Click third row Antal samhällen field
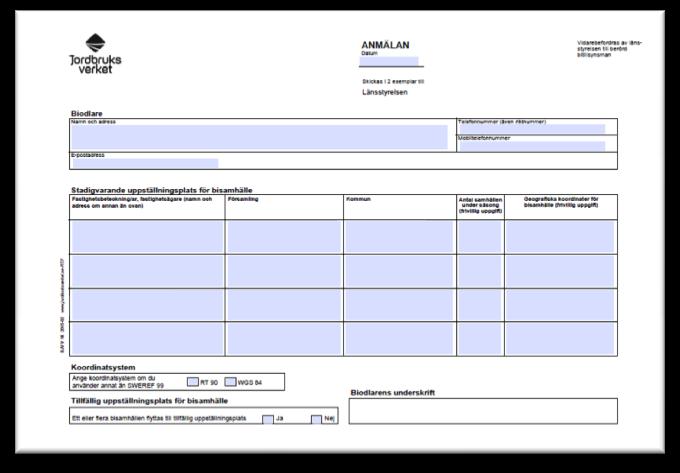The width and height of the screenshot is (680, 473). coord(480,305)
